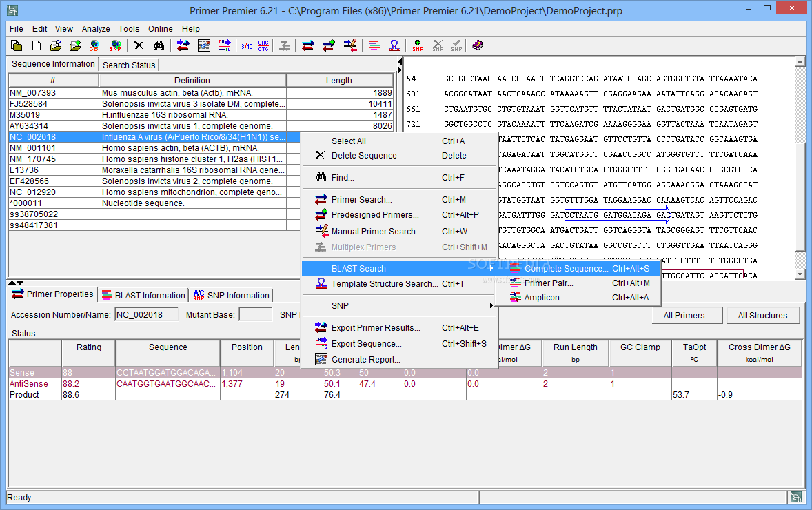This screenshot has width=812, height=510.
Task: Select AY634314 Solenopsis invicta virus 1 row
Action: point(201,126)
